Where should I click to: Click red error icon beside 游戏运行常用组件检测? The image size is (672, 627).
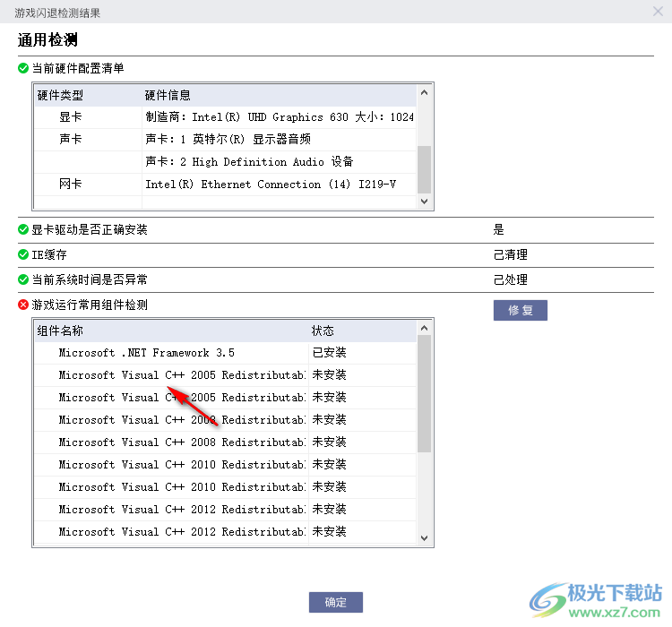click(x=23, y=305)
